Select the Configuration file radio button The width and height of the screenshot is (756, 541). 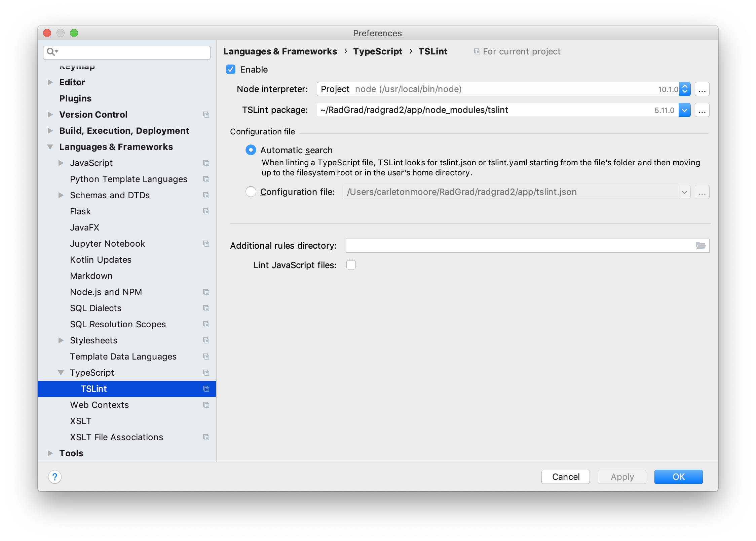pyautogui.click(x=251, y=192)
